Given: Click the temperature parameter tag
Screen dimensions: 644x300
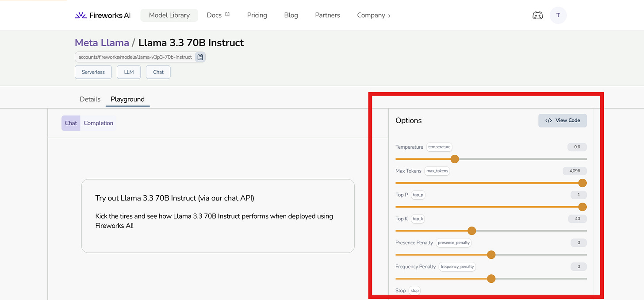Looking at the screenshot, I should click(439, 147).
